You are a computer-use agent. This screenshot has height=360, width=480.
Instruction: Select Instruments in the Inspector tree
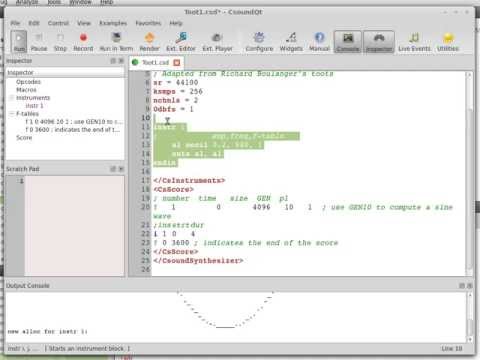[x=33, y=98]
